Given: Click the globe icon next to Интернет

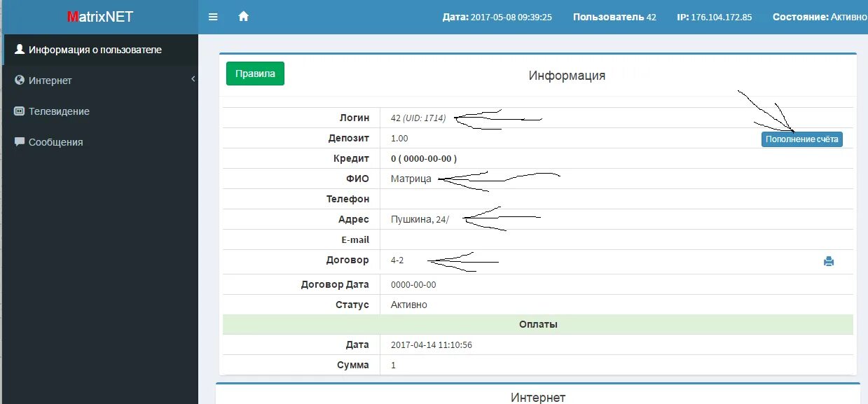Looking at the screenshot, I should pyautogui.click(x=20, y=80).
